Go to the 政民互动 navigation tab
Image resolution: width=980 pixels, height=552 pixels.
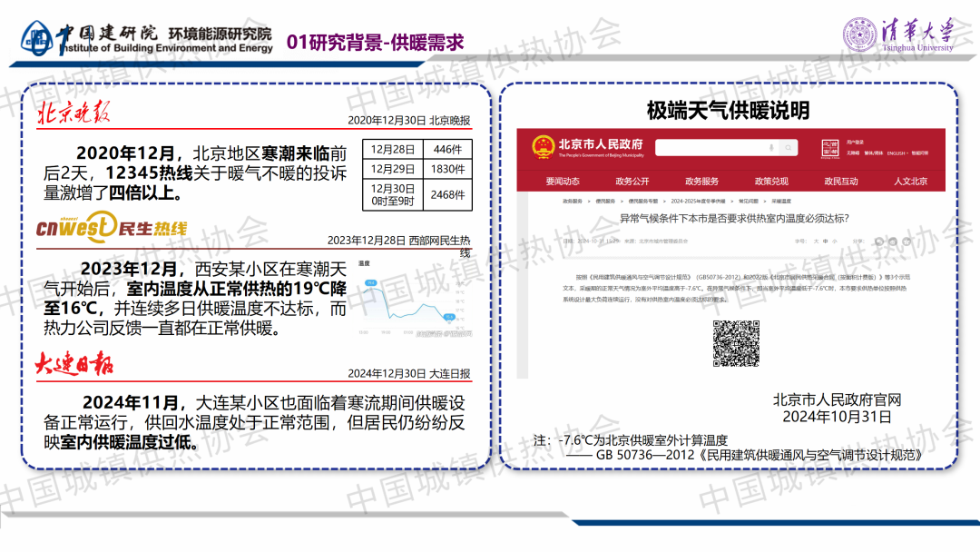click(x=840, y=181)
